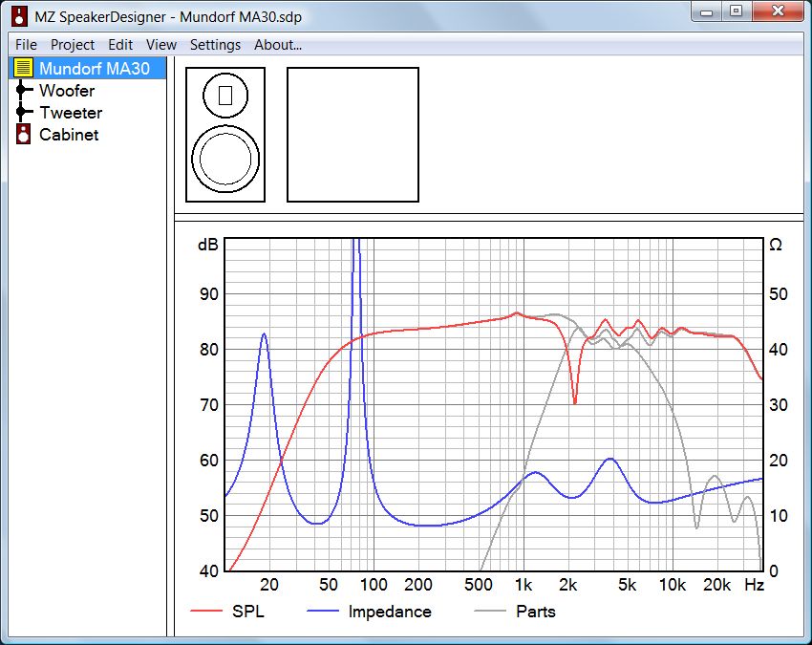Select the Cabinet tree item

(x=69, y=135)
